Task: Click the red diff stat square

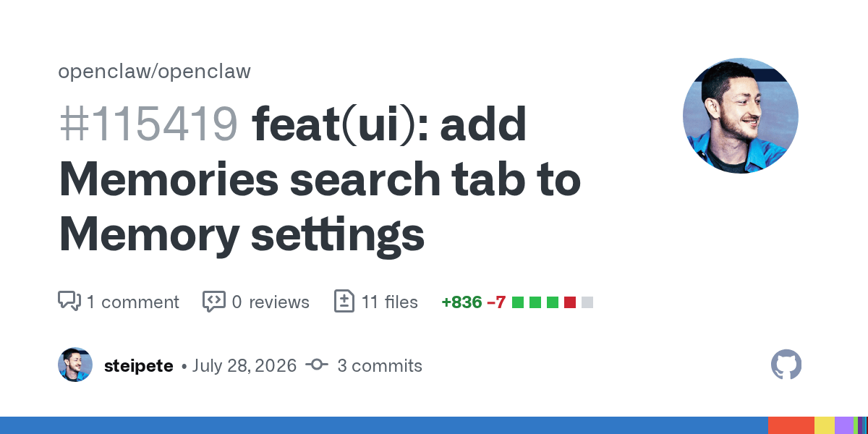Action: [570, 302]
